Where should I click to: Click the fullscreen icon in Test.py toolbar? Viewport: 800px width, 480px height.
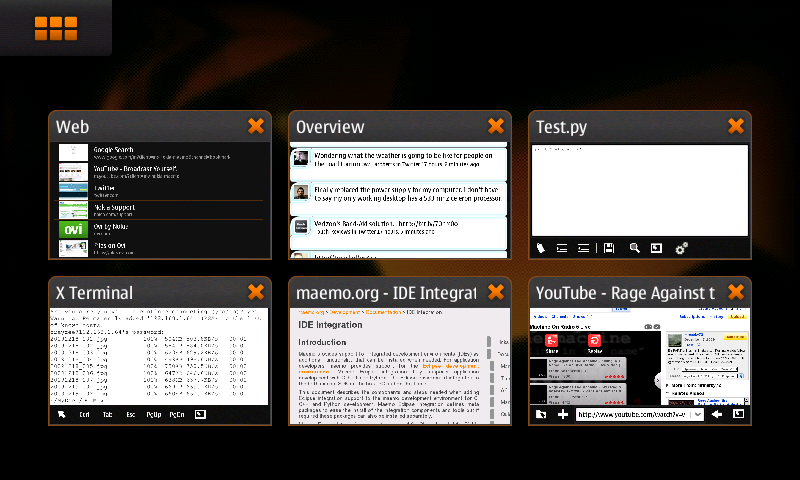point(656,248)
